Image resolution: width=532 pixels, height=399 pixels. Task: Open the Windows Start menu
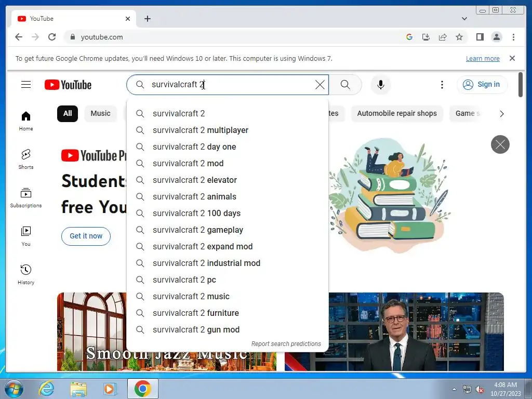(14, 389)
